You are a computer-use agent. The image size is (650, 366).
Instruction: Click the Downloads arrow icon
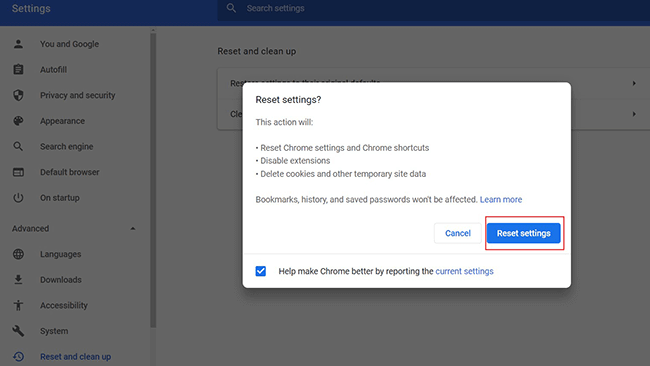pyautogui.click(x=18, y=280)
